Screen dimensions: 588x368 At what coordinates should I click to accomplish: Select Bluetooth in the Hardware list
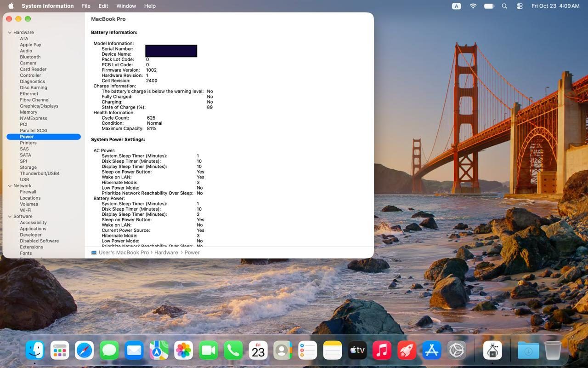30,57
